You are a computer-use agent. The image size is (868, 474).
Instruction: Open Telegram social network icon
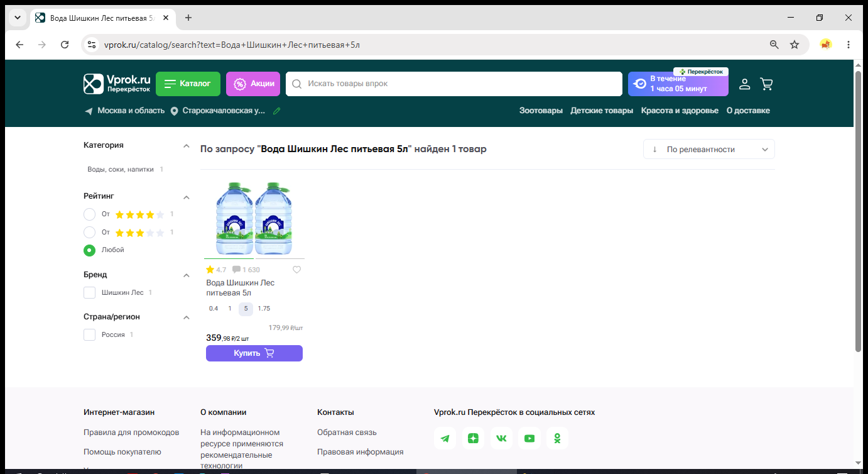click(x=445, y=438)
